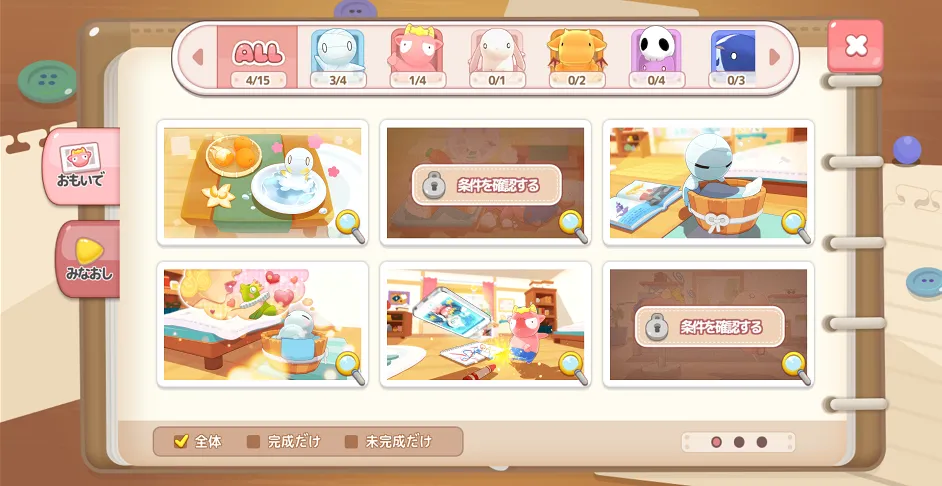Open the ALL 4/15 tab
This screenshot has width=942, height=486.
pos(258,58)
